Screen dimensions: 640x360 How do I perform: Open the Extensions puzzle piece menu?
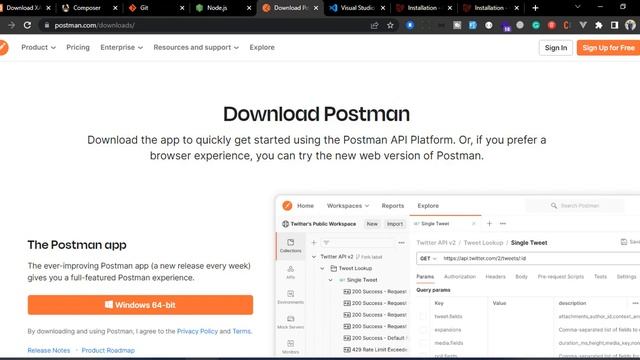pyautogui.click(x=599, y=25)
